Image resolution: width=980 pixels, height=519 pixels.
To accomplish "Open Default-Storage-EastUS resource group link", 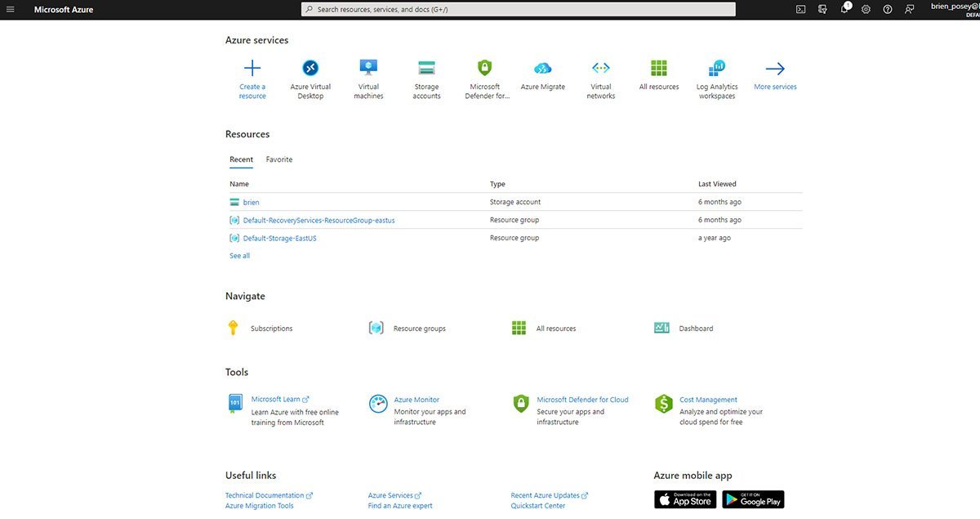I will (280, 238).
